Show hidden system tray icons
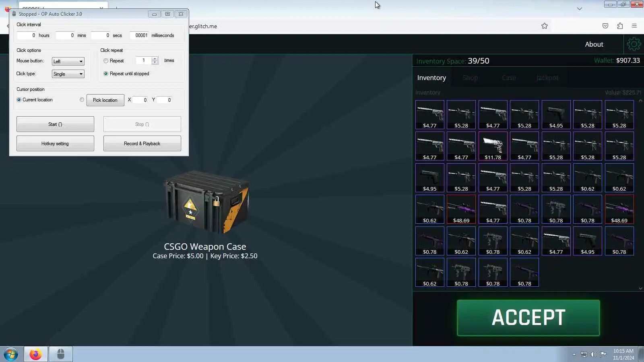Screen dimensions: 644x362 [574, 354]
